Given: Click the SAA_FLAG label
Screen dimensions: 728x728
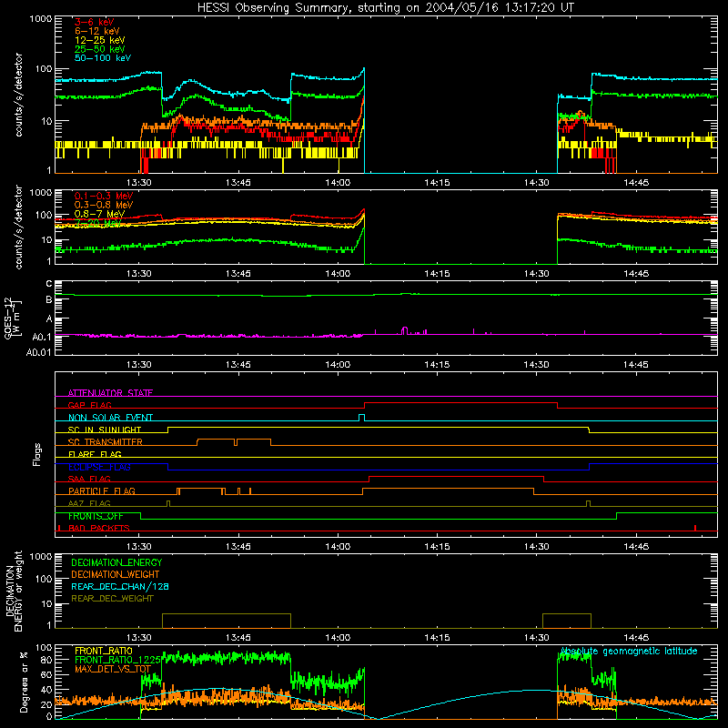Looking at the screenshot, I should 89,479.
